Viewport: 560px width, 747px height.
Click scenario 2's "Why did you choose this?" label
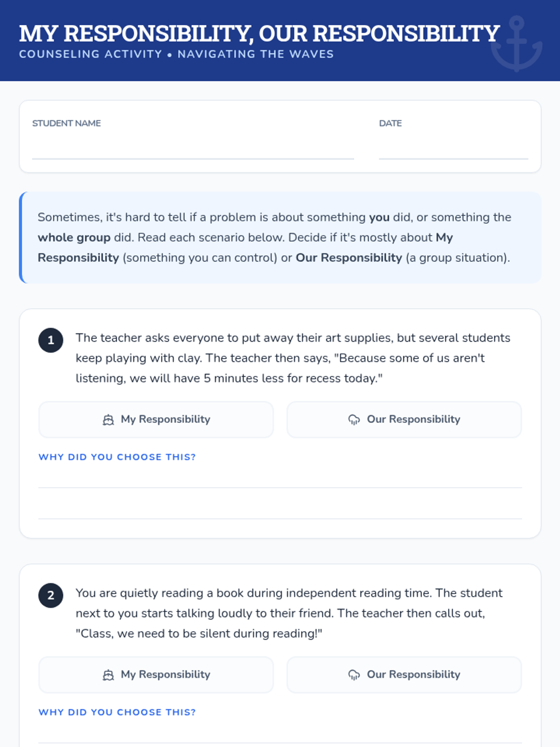pos(117,712)
